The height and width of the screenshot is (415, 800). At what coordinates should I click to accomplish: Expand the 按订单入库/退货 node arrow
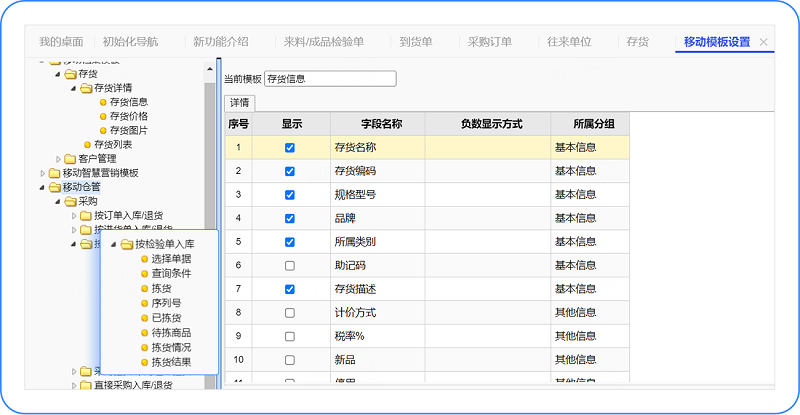tap(74, 216)
